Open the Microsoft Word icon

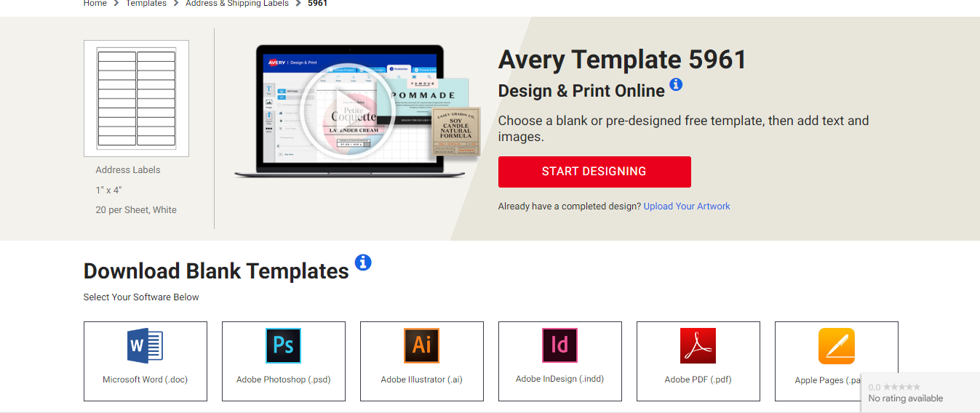(145, 346)
